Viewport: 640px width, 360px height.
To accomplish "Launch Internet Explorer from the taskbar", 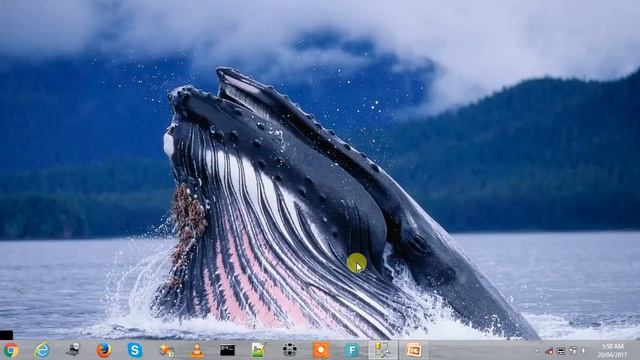I will point(42,350).
